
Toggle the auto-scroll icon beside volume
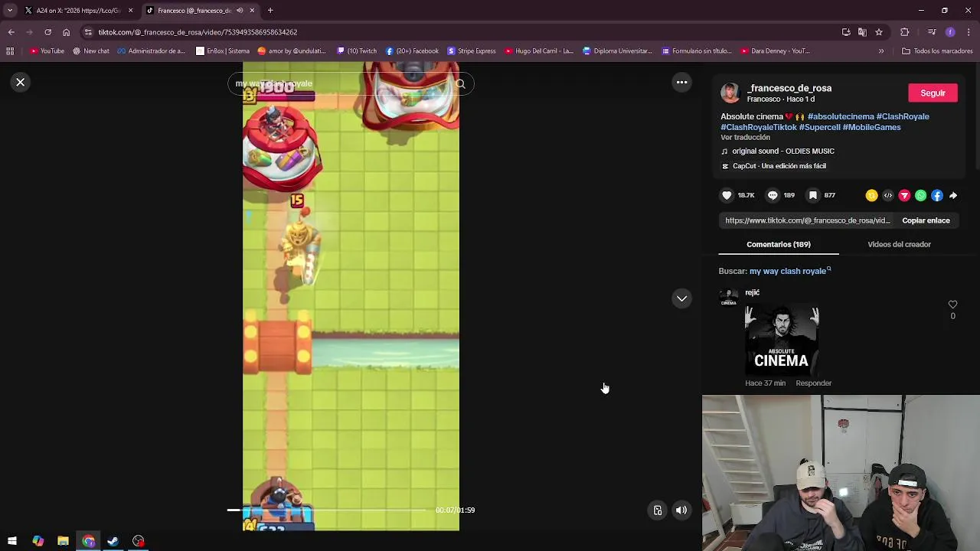(x=658, y=510)
